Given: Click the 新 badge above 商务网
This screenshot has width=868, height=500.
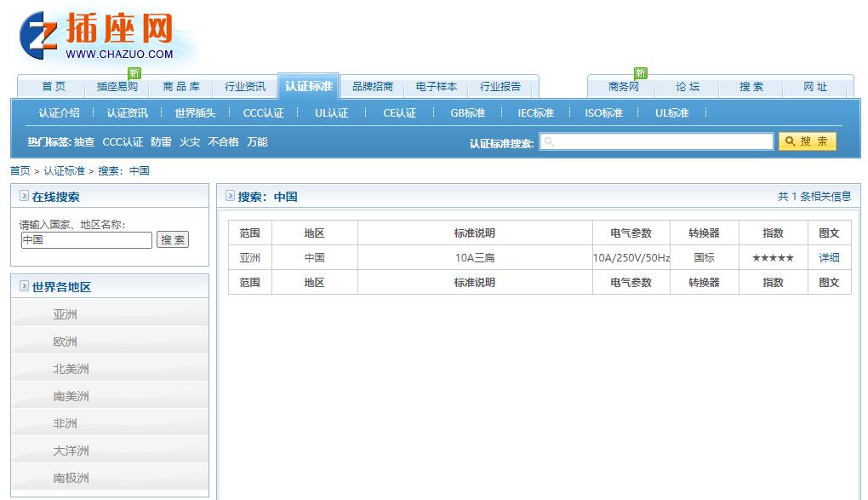Looking at the screenshot, I should pos(640,73).
